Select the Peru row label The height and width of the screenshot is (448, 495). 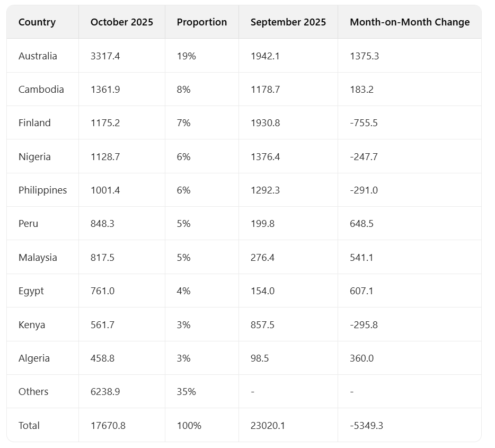coord(29,224)
